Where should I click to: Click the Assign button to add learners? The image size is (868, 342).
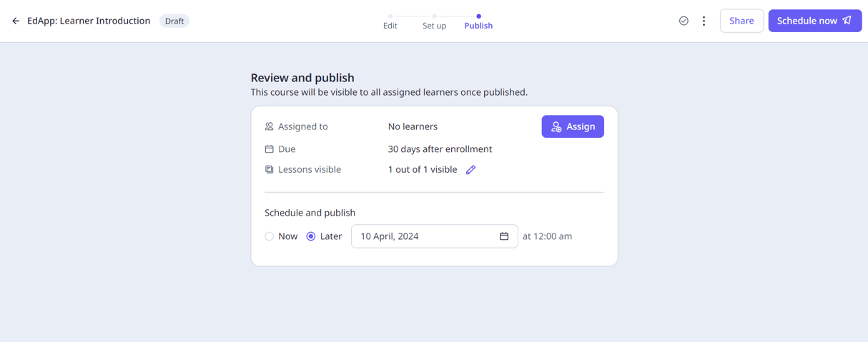(573, 126)
